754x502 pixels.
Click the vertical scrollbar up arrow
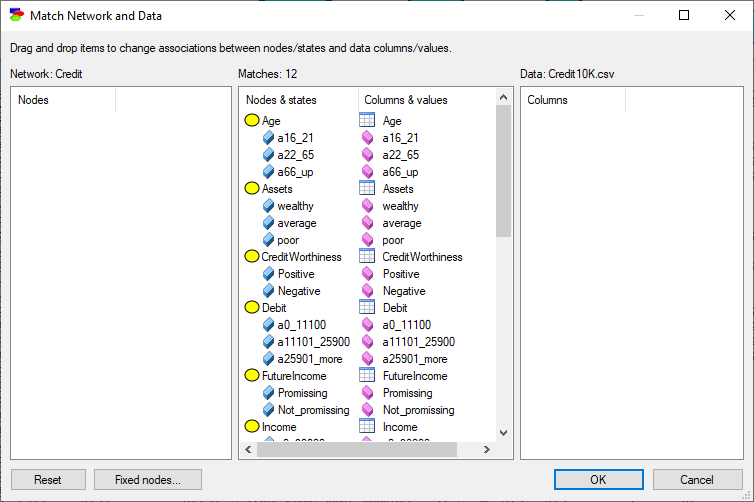point(503,97)
